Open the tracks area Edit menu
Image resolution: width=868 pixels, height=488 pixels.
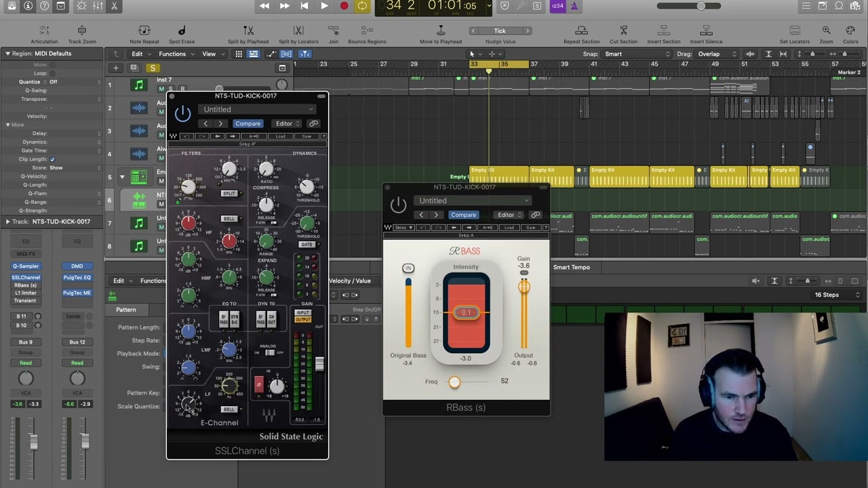tap(140, 54)
